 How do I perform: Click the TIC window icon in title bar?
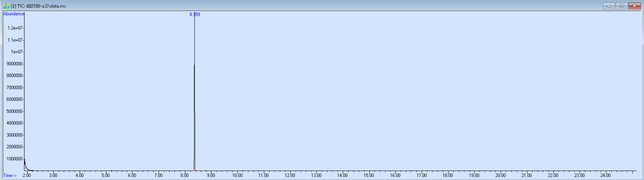click(x=7, y=5)
